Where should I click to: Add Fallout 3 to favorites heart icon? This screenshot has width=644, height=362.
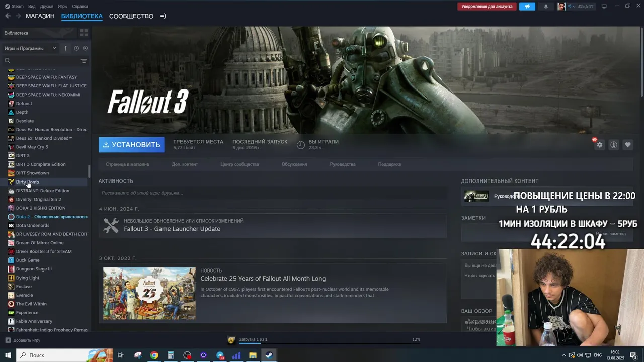[628, 145]
